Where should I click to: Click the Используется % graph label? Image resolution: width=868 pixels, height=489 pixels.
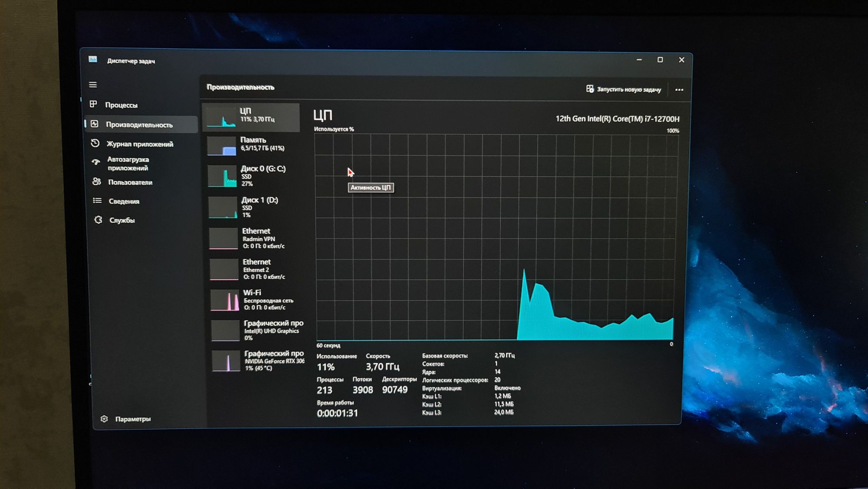[x=334, y=129]
